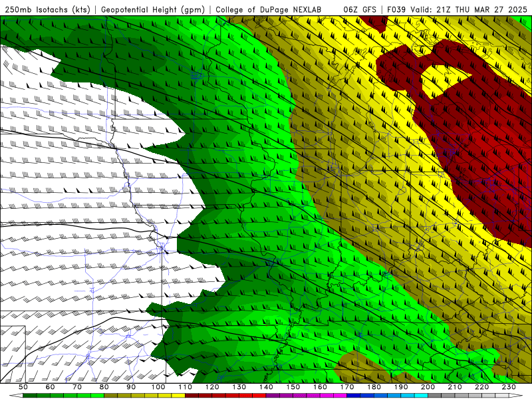Click the '120' value on the color scale
This screenshot has width=532, height=399.
(212, 387)
